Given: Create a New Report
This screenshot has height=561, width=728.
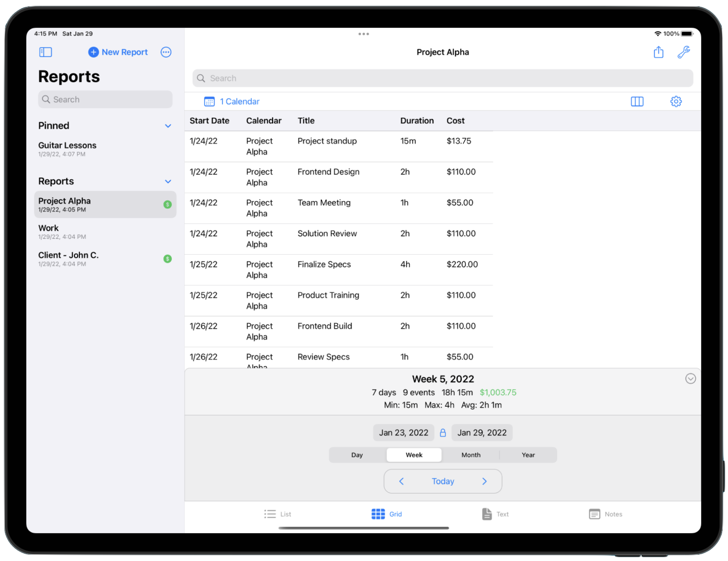Looking at the screenshot, I should (x=118, y=52).
